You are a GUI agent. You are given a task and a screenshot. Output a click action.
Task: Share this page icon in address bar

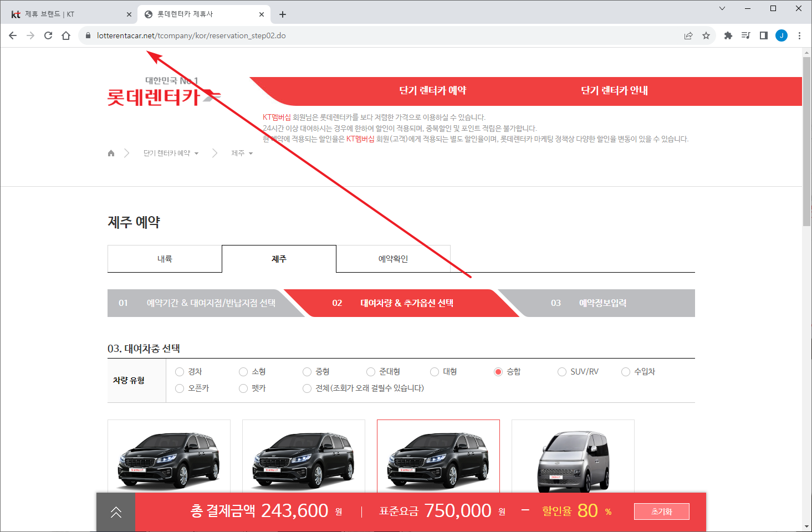click(x=688, y=35)
